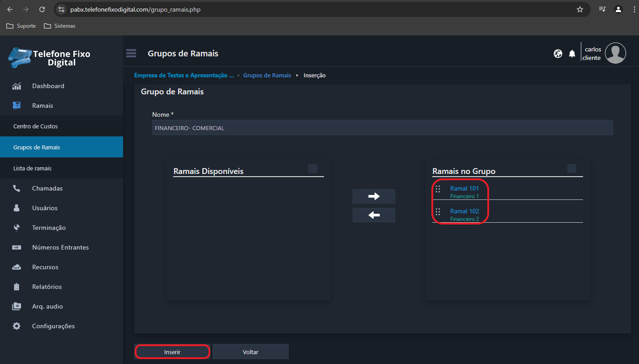Bookmark this page with the star icon
Screen dimensions: 639x364
(x=580, y=9)
